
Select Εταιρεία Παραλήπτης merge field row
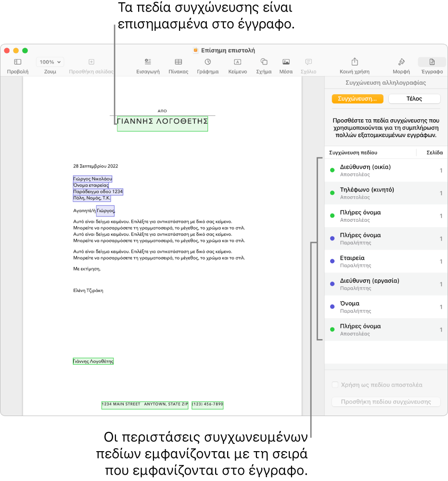[386, 261]
